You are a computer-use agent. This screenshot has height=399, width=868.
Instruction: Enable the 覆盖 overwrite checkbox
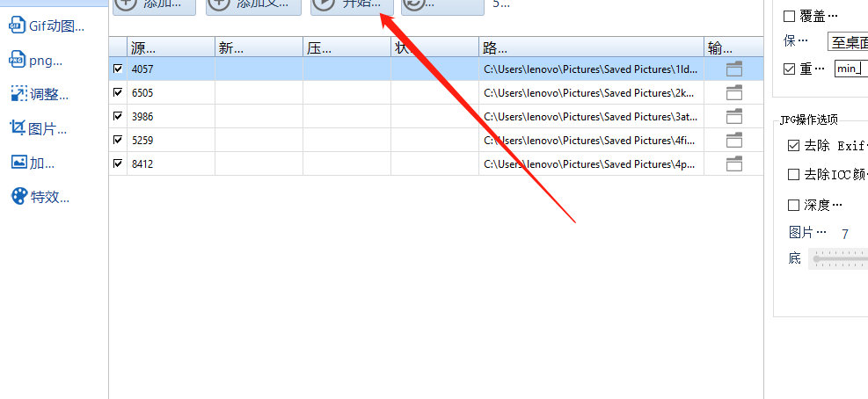pyautogui.click(x=790, y=17)
